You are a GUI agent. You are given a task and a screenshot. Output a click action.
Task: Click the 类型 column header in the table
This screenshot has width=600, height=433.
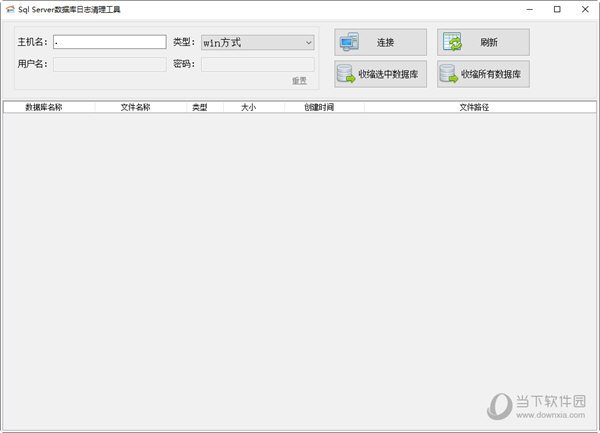click(x=205, y=107)
